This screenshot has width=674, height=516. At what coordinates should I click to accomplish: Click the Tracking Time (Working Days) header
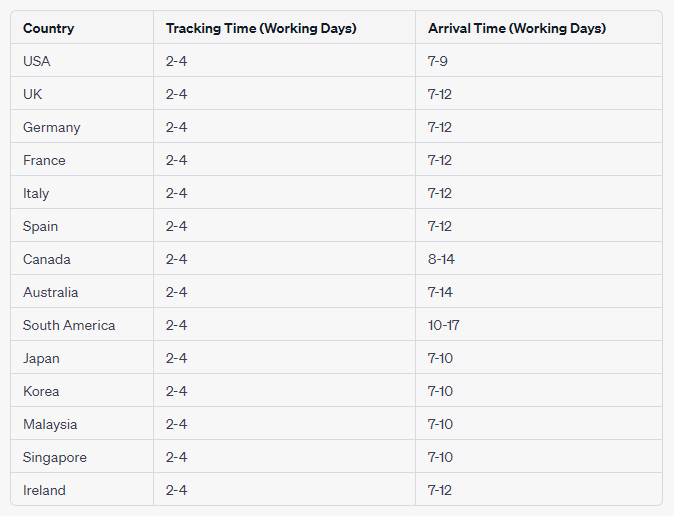click(261, 28)
